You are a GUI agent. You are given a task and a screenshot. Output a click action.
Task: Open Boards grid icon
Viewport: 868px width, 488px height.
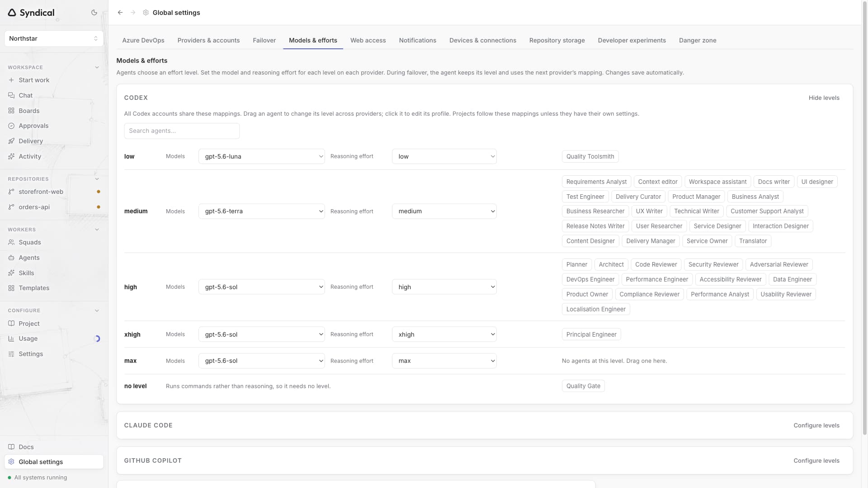(11, 111)
